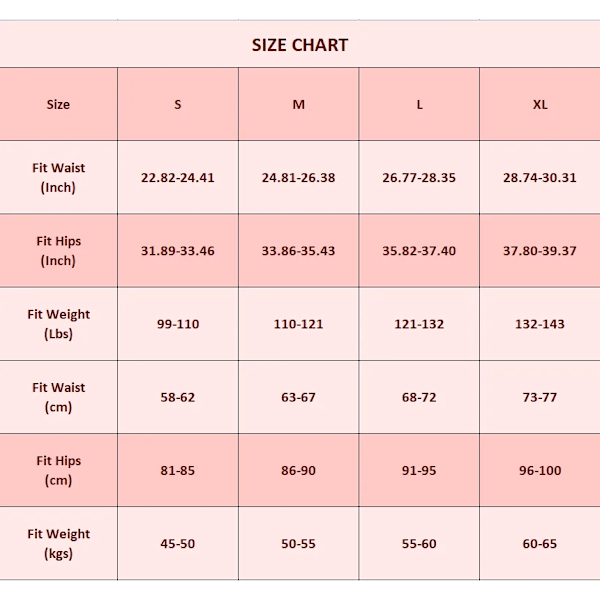The image size is (600, 600).
Task: Select the Size header cell
Action: [58, 104]
